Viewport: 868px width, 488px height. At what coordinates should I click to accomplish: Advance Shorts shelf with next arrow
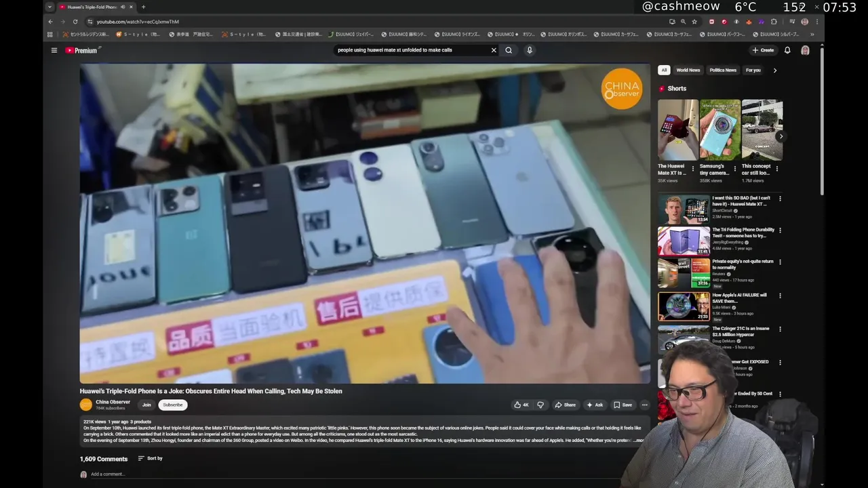[x=781, y=136]
